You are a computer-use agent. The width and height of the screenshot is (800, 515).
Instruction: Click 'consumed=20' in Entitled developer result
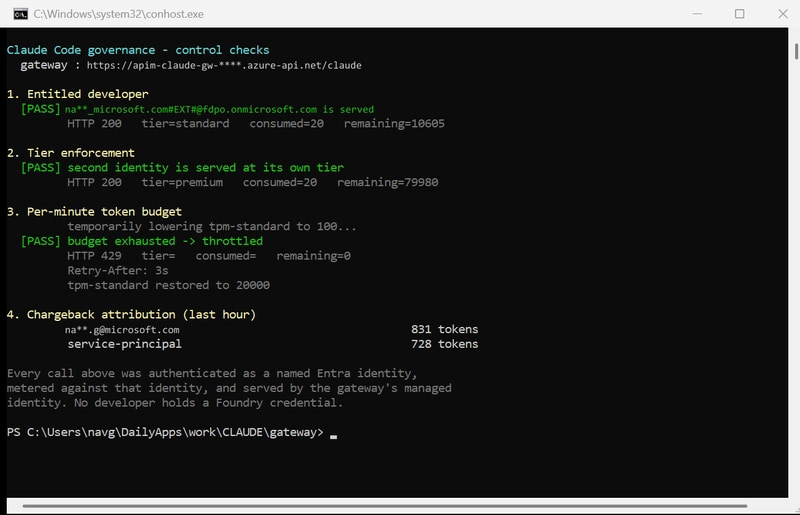coord(286,124)
